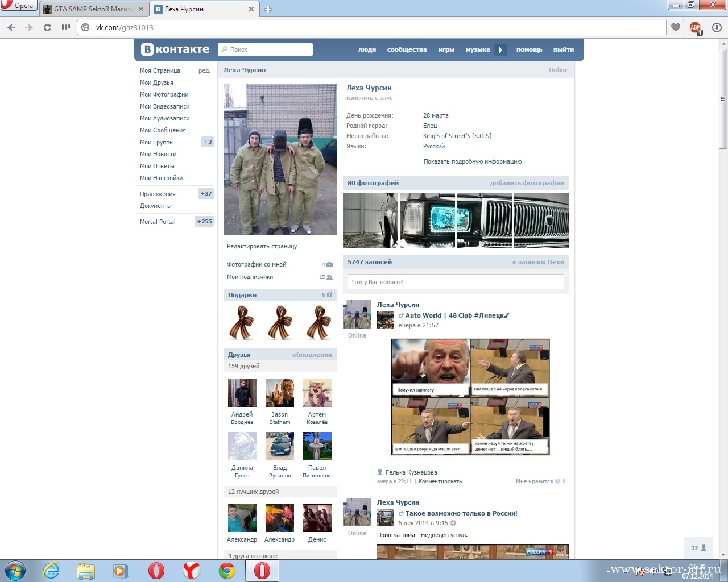
Task: Click the music play button in header
Action: (500, 49)
